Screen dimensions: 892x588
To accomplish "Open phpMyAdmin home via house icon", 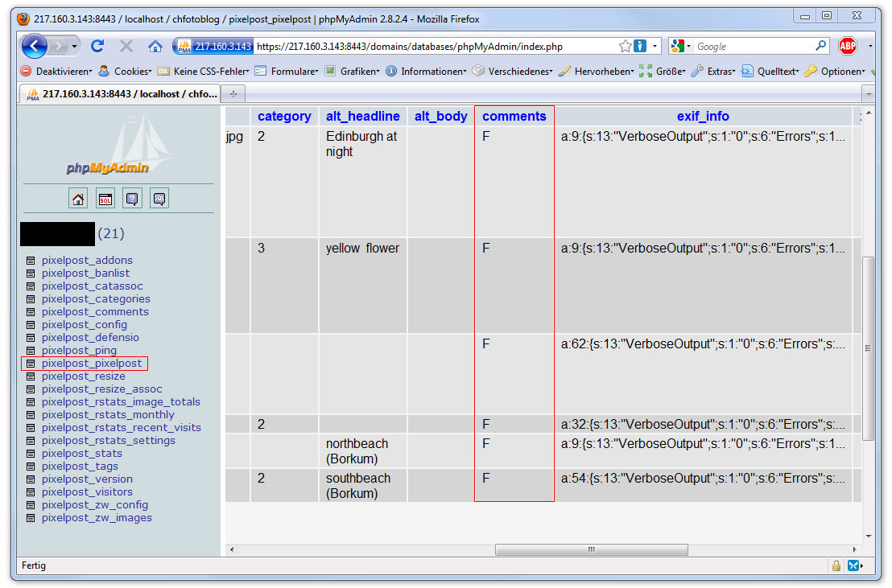I will click(78, 199).
